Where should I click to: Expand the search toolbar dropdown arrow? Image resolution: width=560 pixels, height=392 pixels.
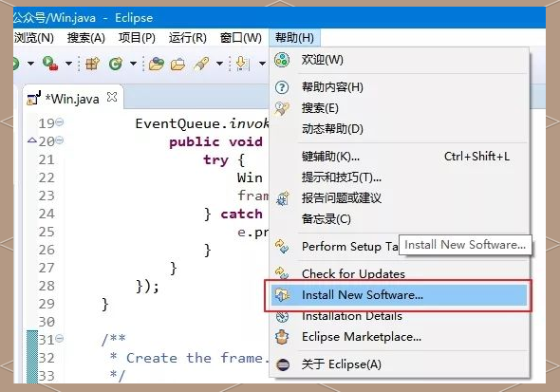point(219,64)
